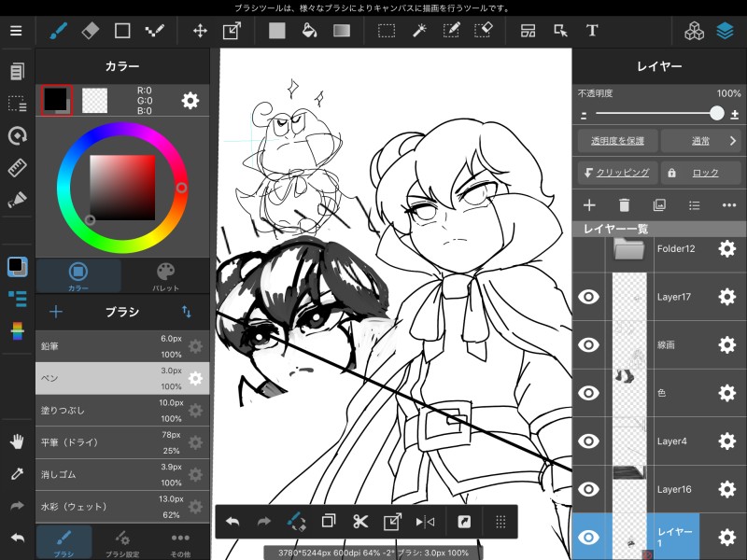Viewport: 747px width, 560px height.
Task: Open the layer more options ellipsis
Action: point(729,205)
